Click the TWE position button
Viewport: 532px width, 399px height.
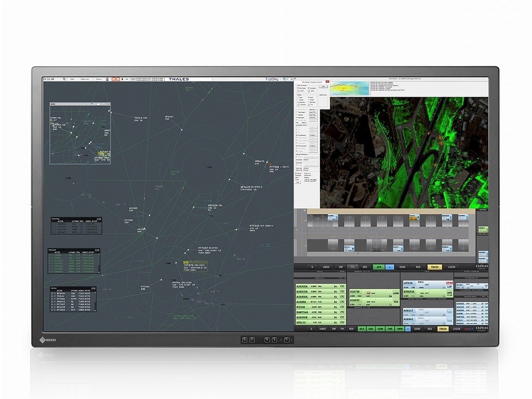pos(390,329)
